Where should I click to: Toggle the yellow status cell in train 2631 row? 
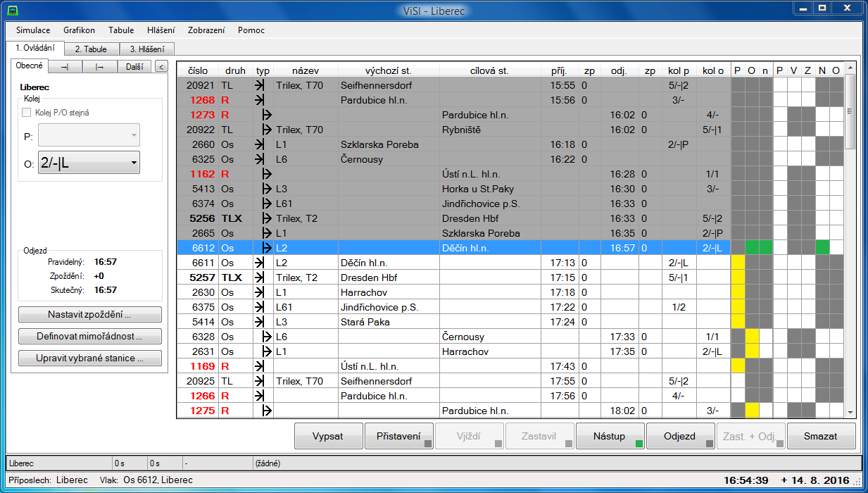tap(752, 351)
